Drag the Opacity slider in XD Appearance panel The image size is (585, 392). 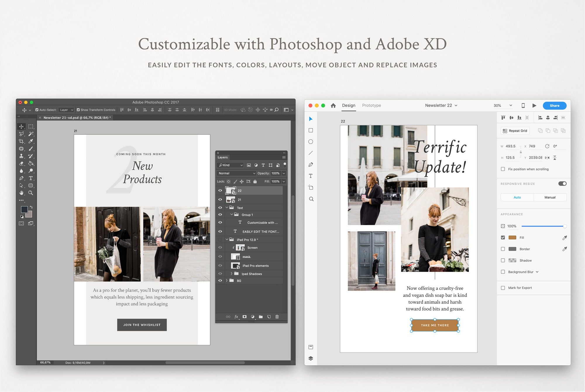(565, 226)
